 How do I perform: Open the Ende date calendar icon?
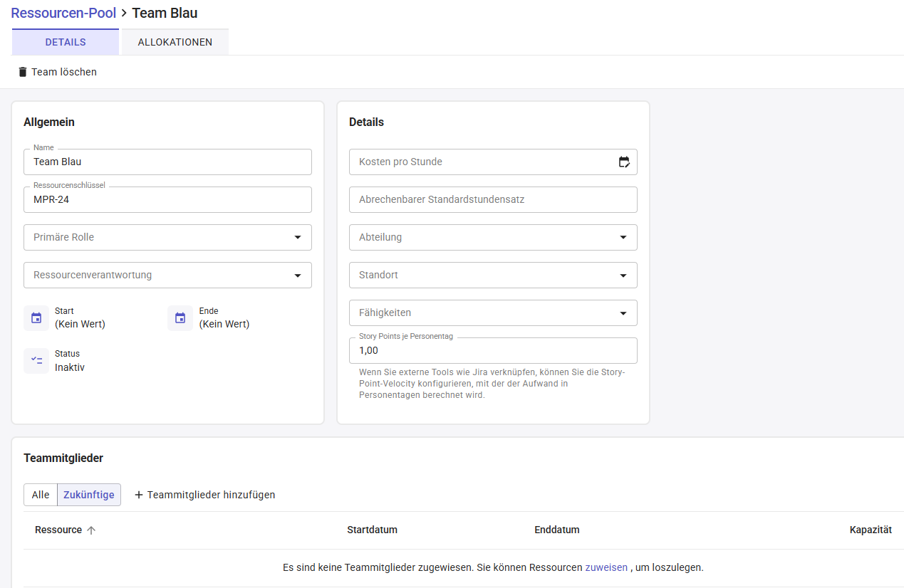tap(180, 318)
